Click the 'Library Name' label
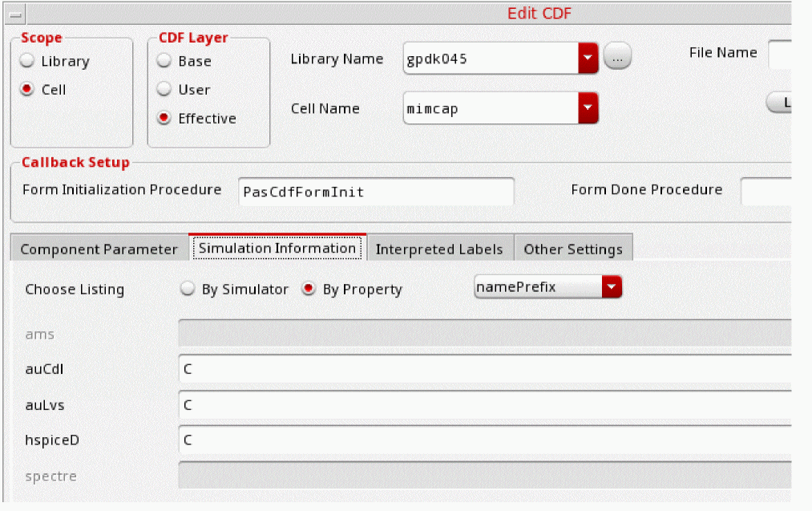Image resolution: width=812 pixels, height=511 pixels. coord(337,59)
